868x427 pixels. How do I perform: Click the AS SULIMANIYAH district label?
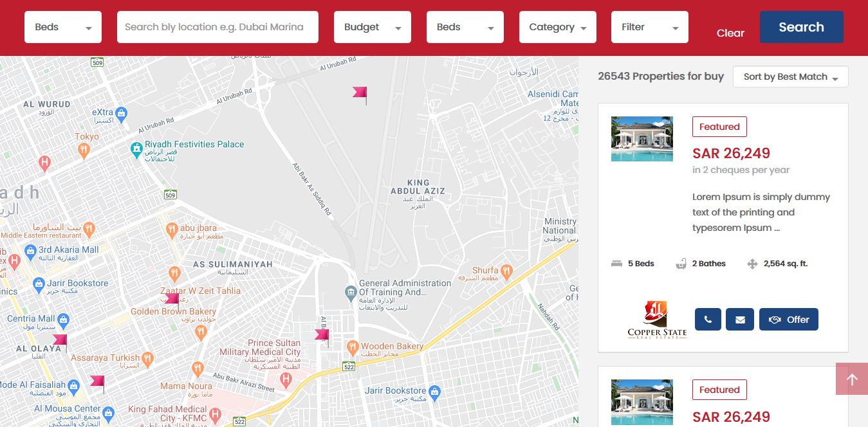coord(233,264)
